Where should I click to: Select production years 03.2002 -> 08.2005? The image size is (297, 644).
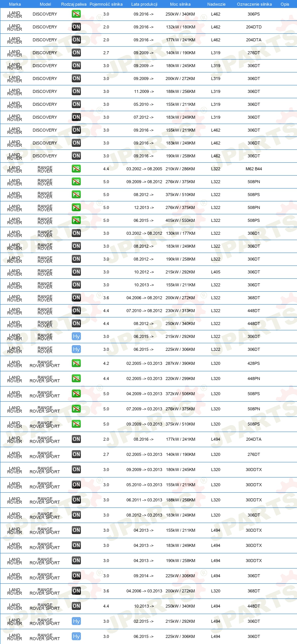[x=144, y=169]
